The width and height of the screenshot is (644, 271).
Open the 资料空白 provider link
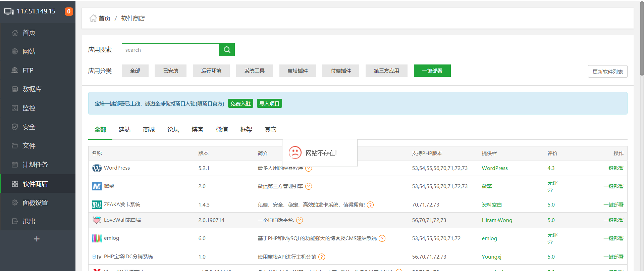click(492, 205)
